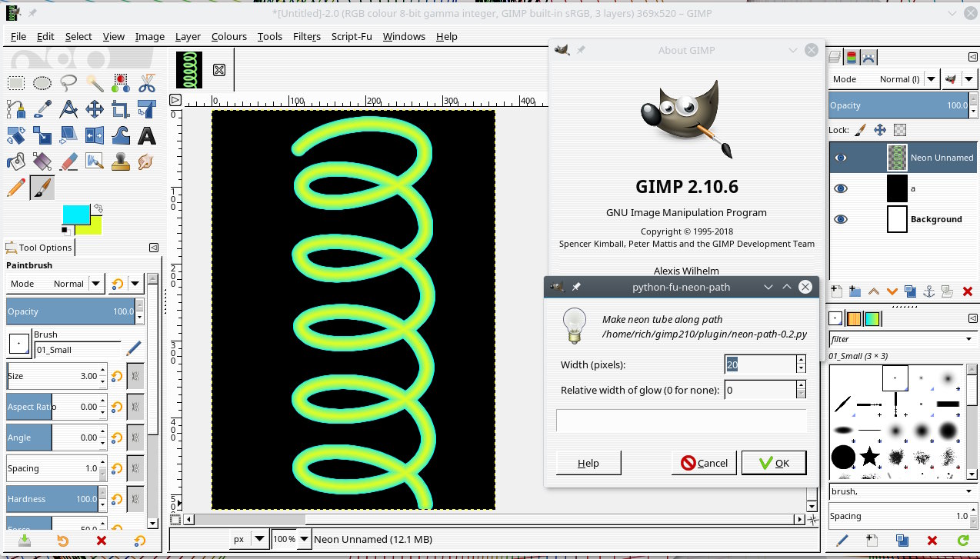Toggle lock alpha channel icon
The width and height of the screenshot is (980, 559).
(900, 130)
